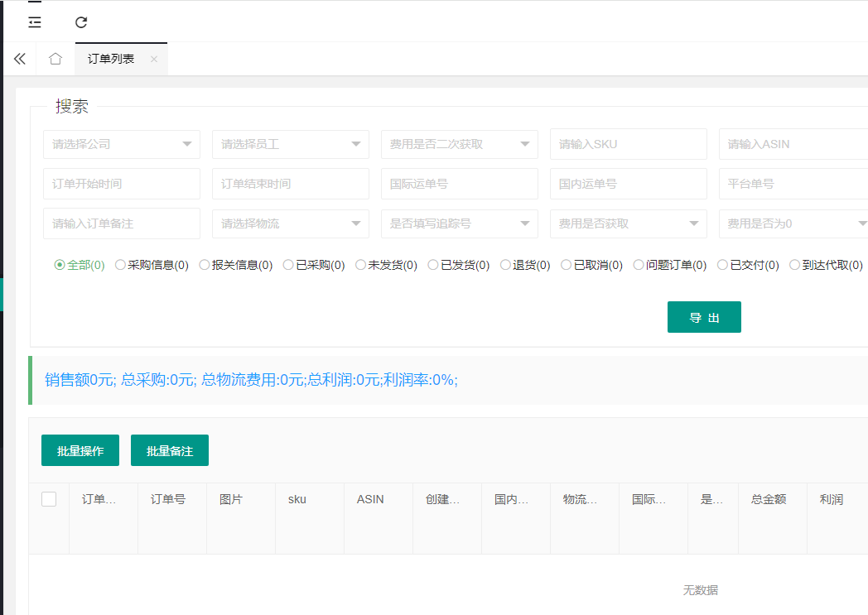Open the 请选择公司 dropdown
Viewport: 868px width, 615px height.
point(121,144)
